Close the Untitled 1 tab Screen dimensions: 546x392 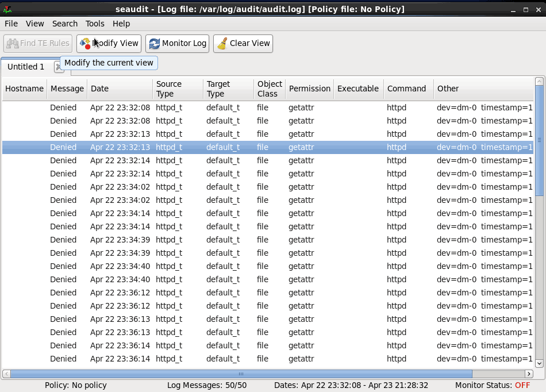click(59, 67)
